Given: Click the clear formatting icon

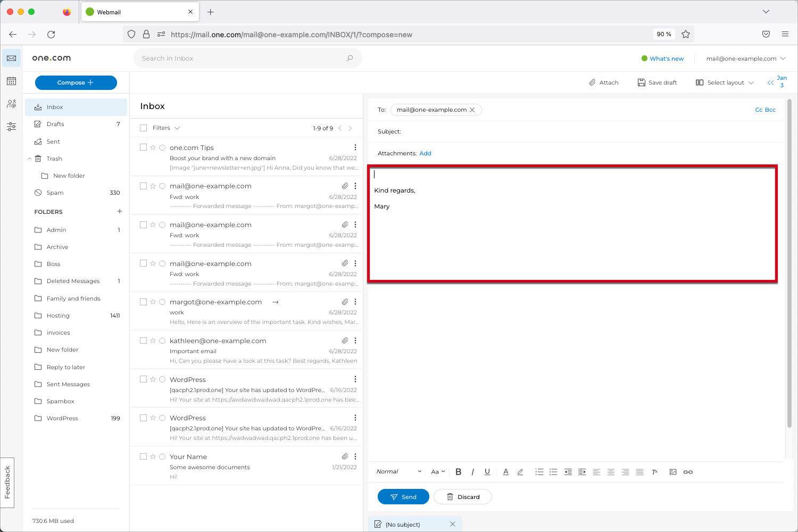Looking at the screenshot, I should 654,472.
